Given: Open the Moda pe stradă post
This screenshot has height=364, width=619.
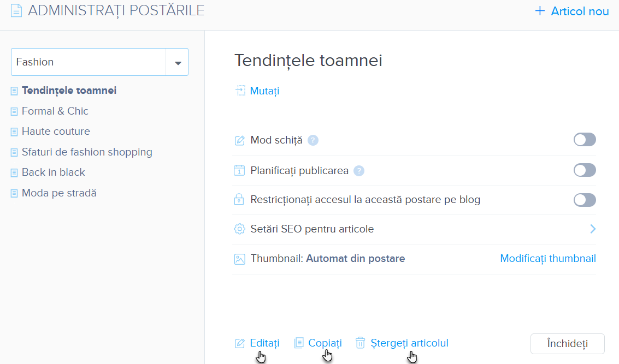Looking at the screenshot, I should point(59,193).
